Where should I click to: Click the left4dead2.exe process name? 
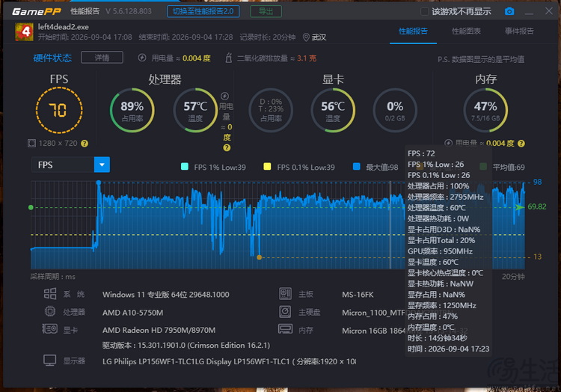pos(64,27)
